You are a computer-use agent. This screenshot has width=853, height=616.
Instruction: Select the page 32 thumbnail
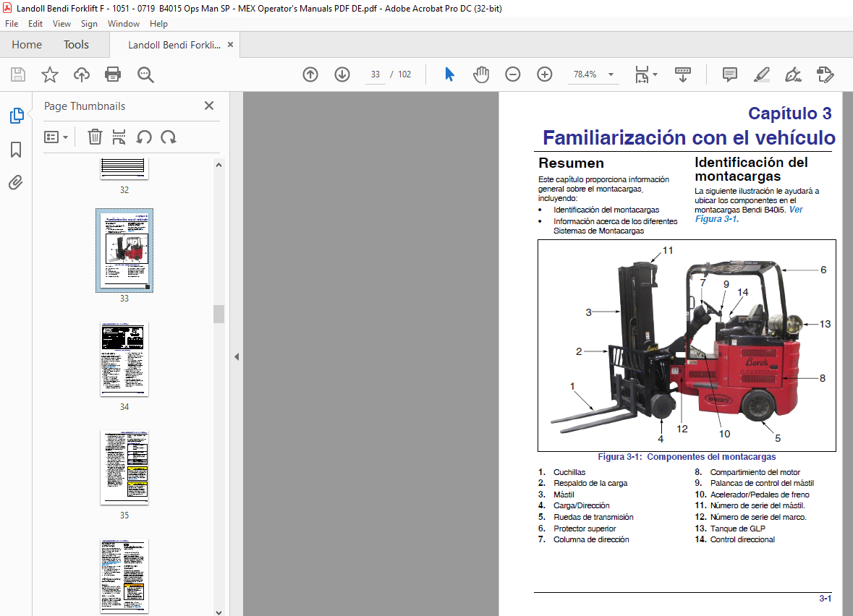[124, 168]
